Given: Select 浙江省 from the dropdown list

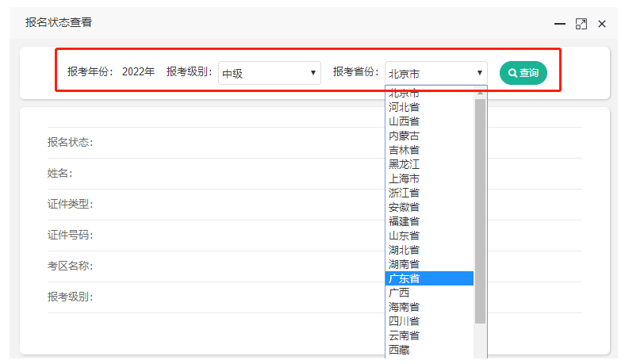Looking at the screenshot, I should coord(404,193).
